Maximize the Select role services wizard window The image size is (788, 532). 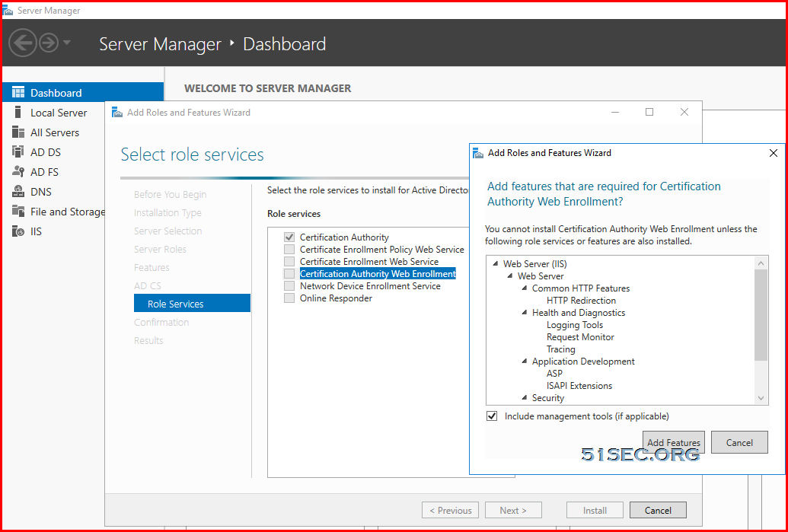[649, 112]
